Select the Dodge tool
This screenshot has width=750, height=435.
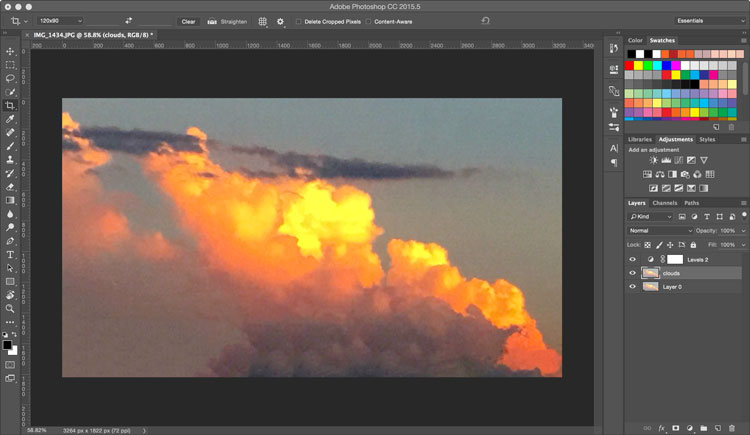10,227
